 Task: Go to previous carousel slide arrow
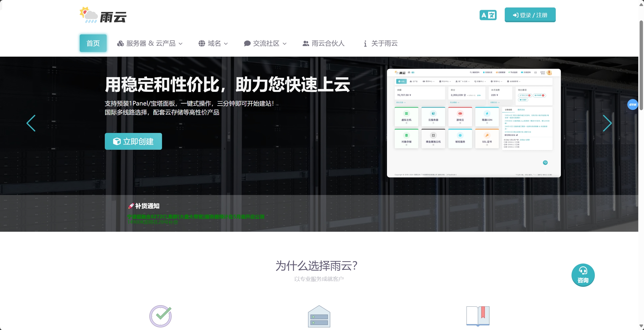[31, 123]
